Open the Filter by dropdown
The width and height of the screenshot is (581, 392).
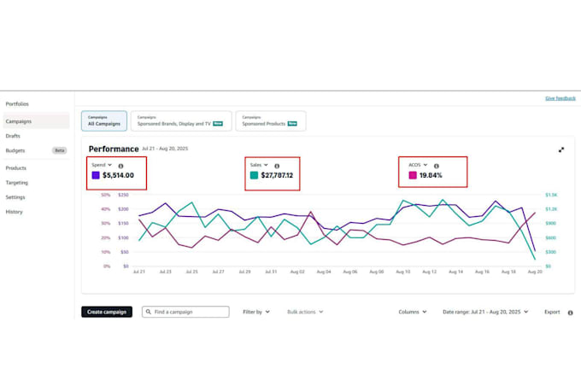256,312
